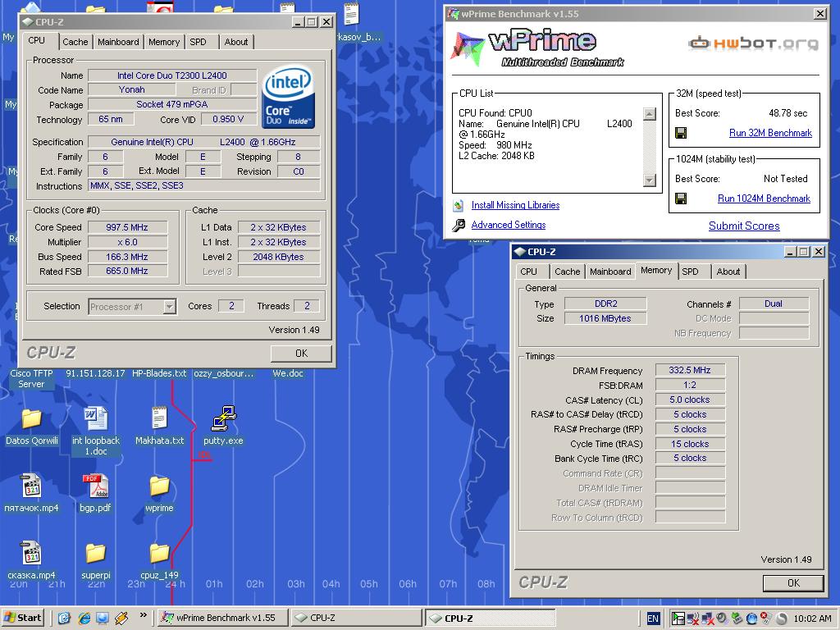This screenshot has height=630, width=840.
Task: Open the Start menu
Action: (x=22, y=618)
